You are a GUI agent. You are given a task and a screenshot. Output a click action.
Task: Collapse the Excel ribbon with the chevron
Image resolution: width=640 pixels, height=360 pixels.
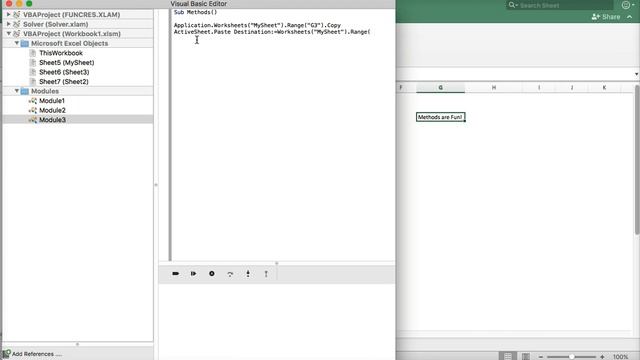coord(629,17)
